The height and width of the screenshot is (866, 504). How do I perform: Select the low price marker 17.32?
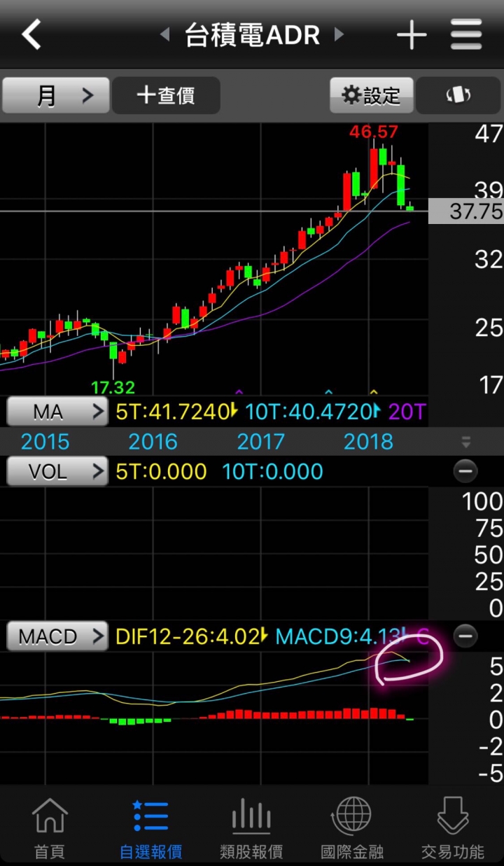(113, 386)
